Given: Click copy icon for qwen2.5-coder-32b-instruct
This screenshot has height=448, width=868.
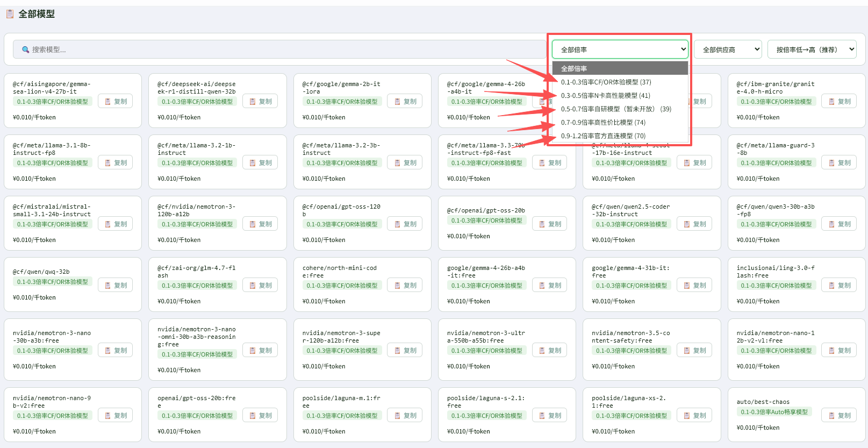Looking at the screenshot, I should click(687, 224).
